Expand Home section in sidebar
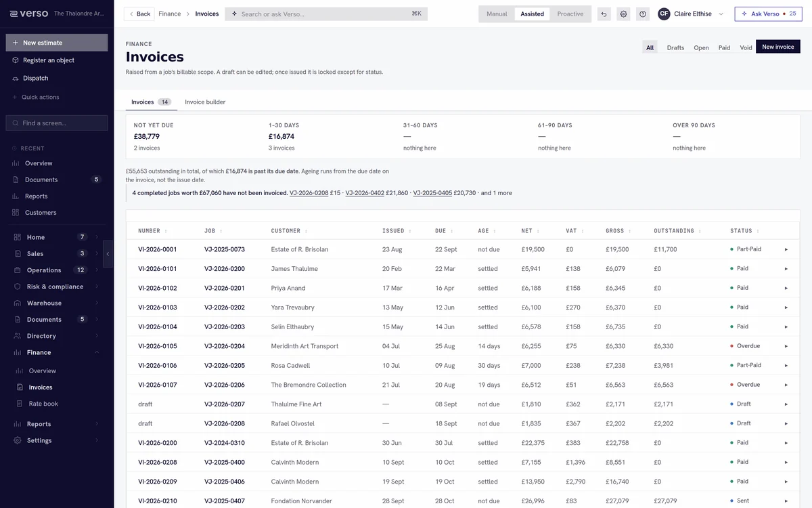 click(57, 237)
